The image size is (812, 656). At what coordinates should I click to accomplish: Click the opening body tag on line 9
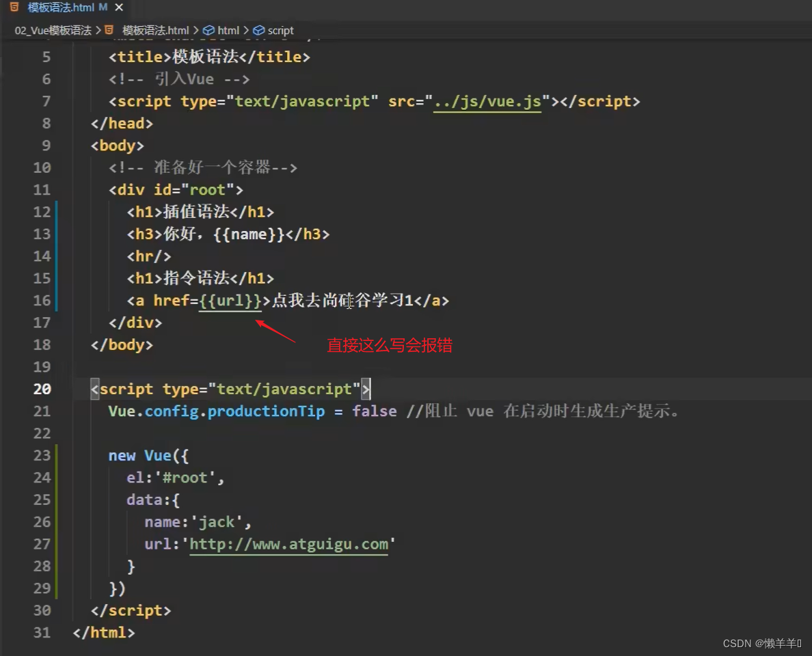click(118, 146)
